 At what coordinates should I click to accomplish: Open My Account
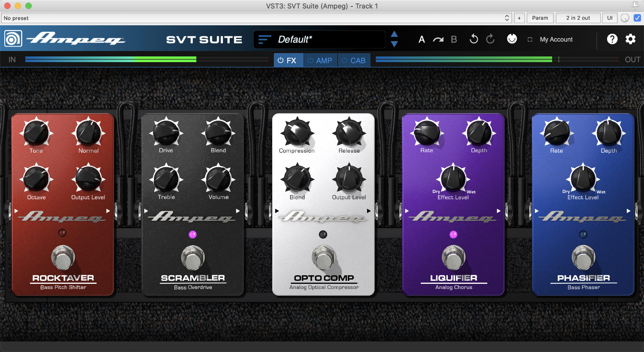(x=556, y=39)
